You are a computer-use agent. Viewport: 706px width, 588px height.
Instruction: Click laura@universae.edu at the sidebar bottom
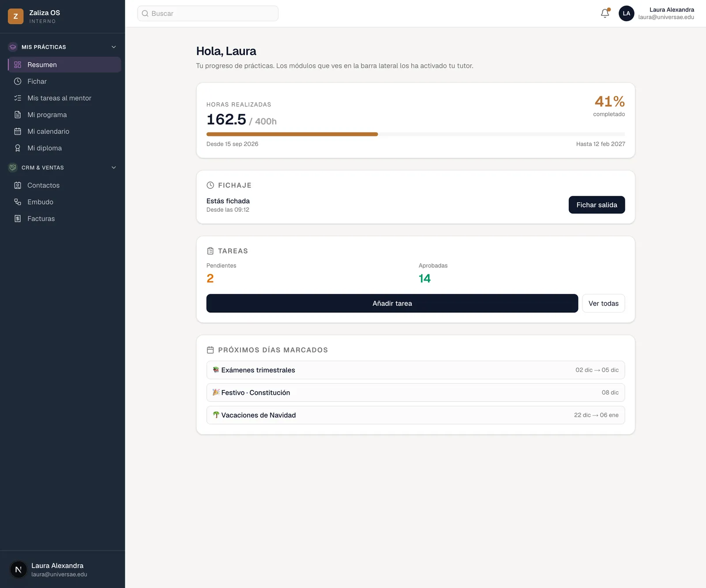[59, 574]
